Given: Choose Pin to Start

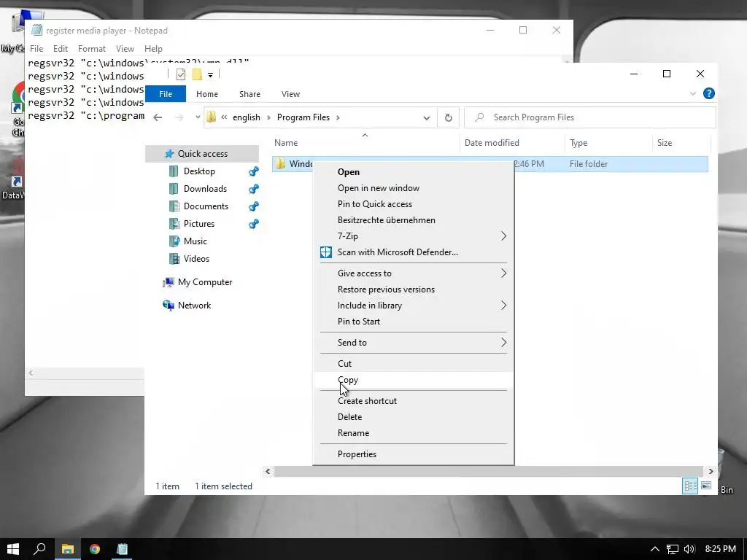Looking at the screenshot, I should click(x=413, y=322).
